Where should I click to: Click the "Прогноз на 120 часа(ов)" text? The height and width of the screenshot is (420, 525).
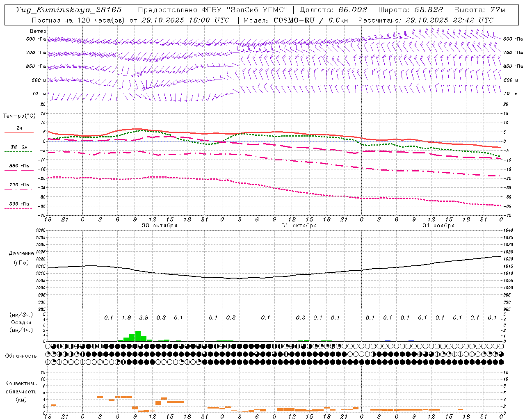(x=79, y=20)
